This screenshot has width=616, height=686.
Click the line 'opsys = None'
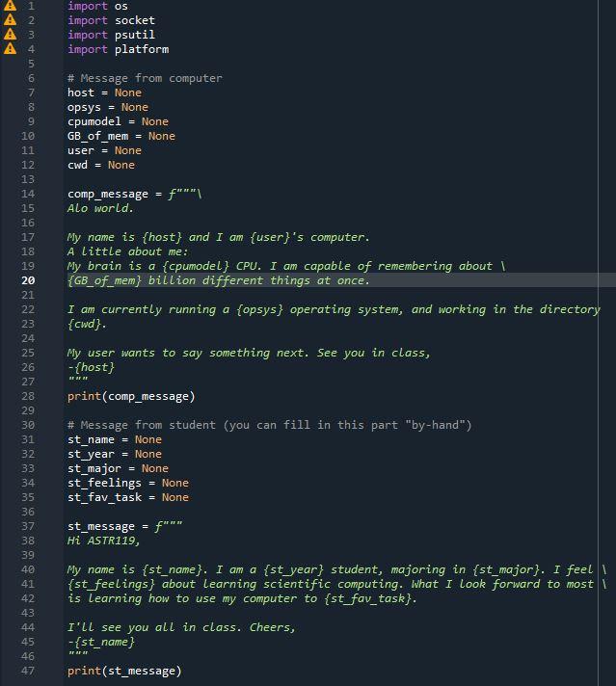108,107
